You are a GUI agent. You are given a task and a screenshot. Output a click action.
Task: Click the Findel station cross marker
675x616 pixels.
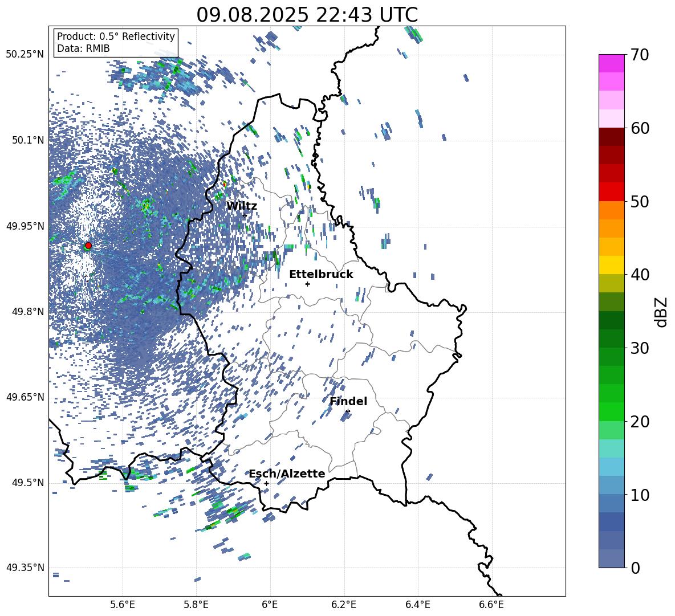(x=348, y=411)
